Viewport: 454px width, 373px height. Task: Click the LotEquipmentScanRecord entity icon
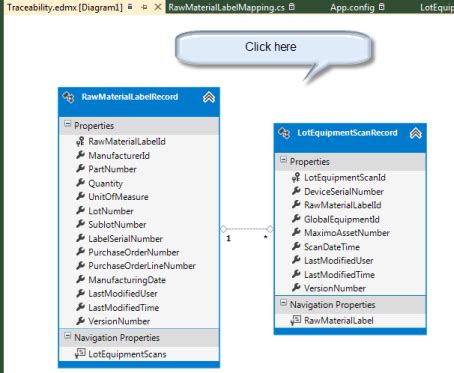click(284, 133)
